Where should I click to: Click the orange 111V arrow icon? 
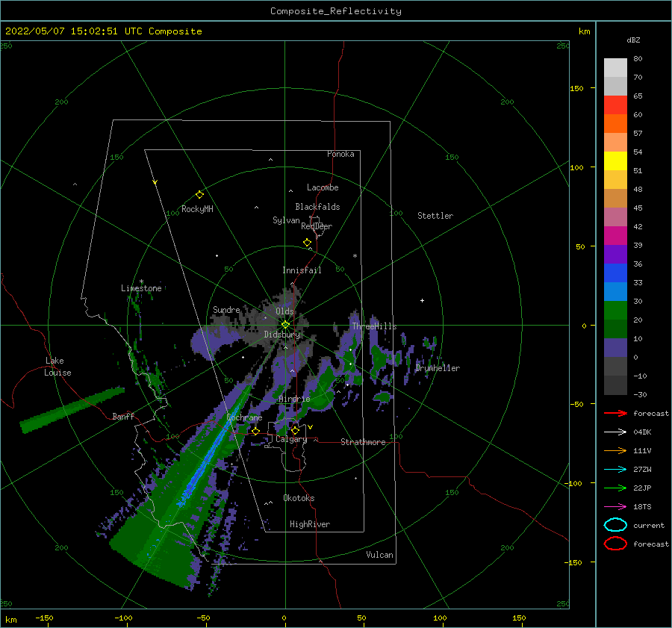tap(615, 450)
